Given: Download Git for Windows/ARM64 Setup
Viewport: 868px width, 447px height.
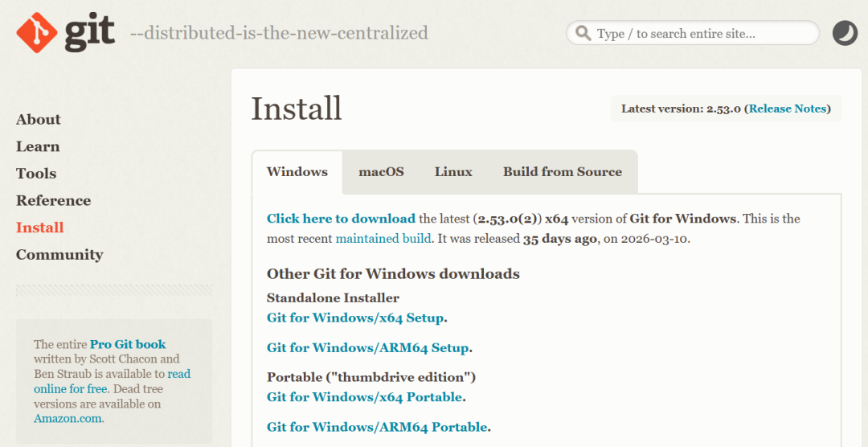Looking at the screenshot, I should click(x=368, y=348).
